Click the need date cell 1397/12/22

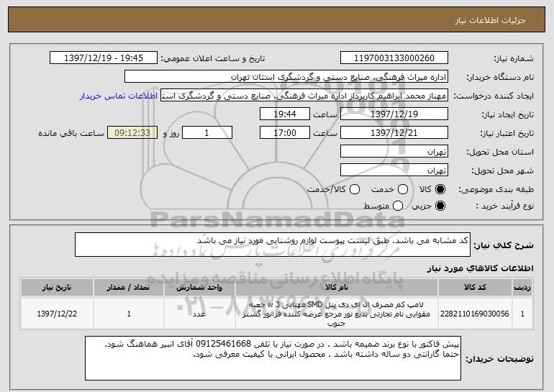57,314
